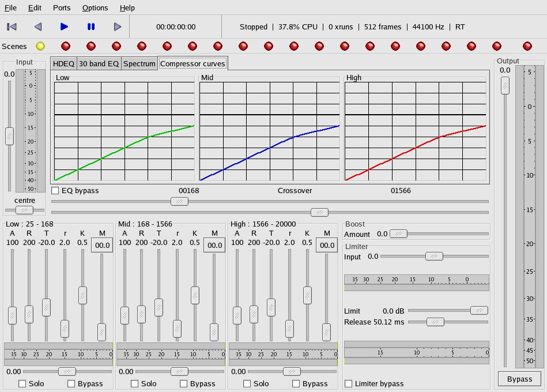547x392 pixels.
Task: Click the Low band knee (K) slider handle
Action: [x=82, y=295]
